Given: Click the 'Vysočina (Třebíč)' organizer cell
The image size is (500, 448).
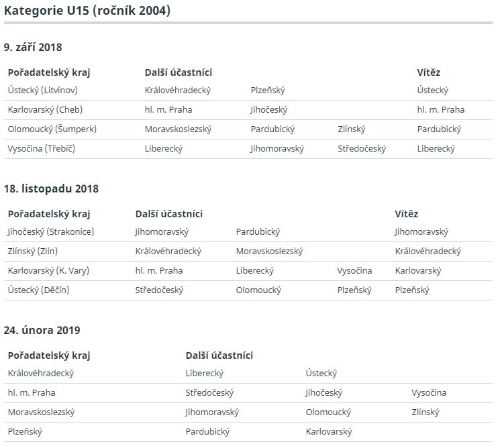Looking at the screenshot, I should coord(42,148).
